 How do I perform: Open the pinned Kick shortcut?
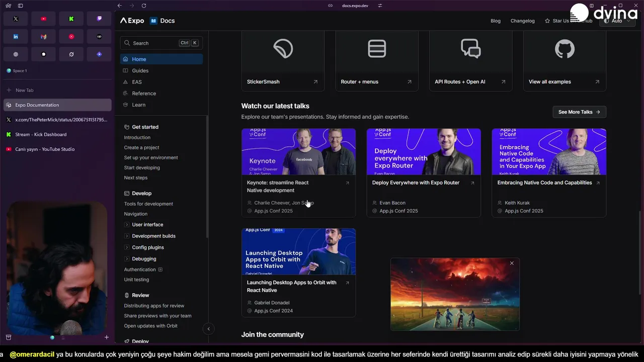coord(71,19)
